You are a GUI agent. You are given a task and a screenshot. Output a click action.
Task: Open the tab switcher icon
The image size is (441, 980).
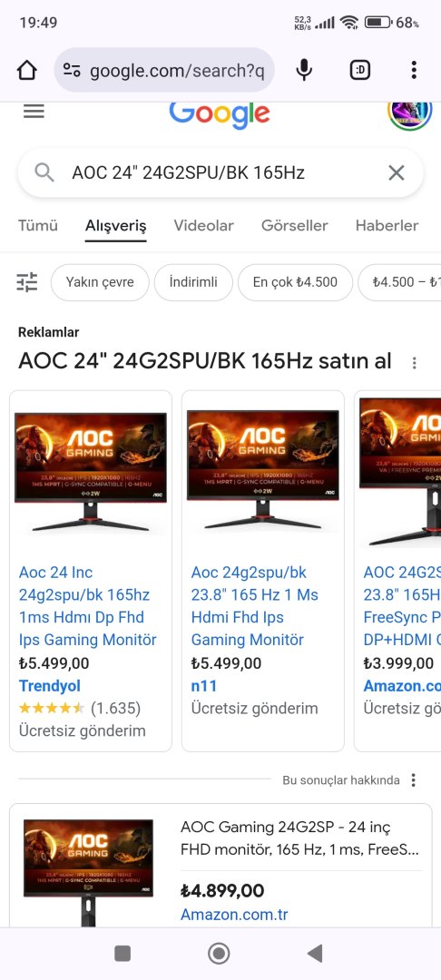click(360, 70)
